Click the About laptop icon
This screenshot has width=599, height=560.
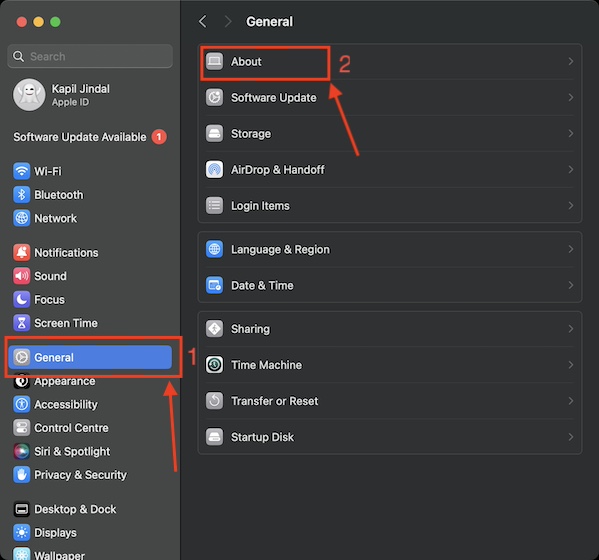coord(214,62)
